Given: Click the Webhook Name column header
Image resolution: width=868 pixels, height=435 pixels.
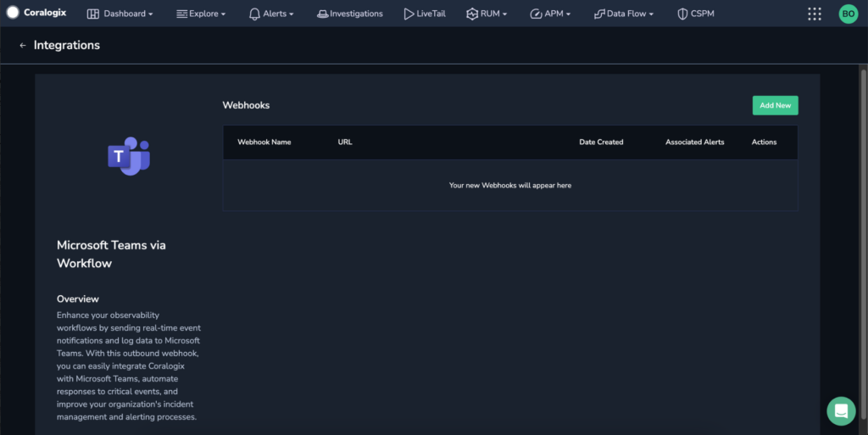Looking at the screenshot, I should tap(264, 142).
